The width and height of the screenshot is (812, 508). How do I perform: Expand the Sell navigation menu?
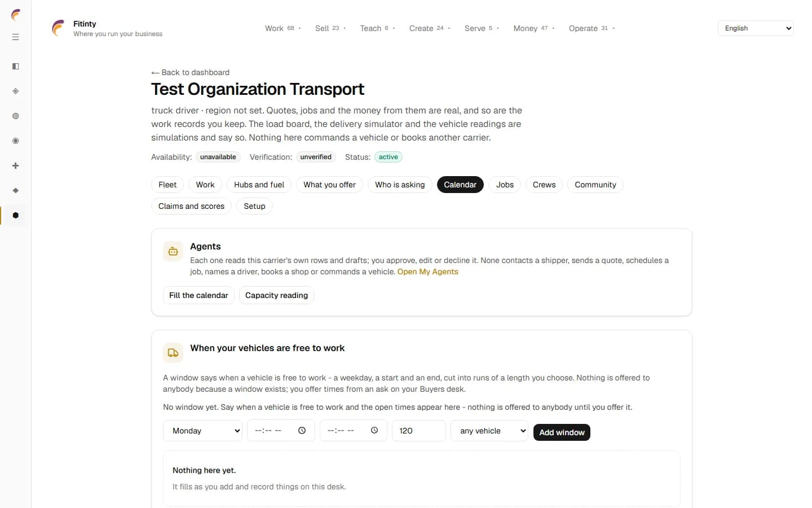330,28
